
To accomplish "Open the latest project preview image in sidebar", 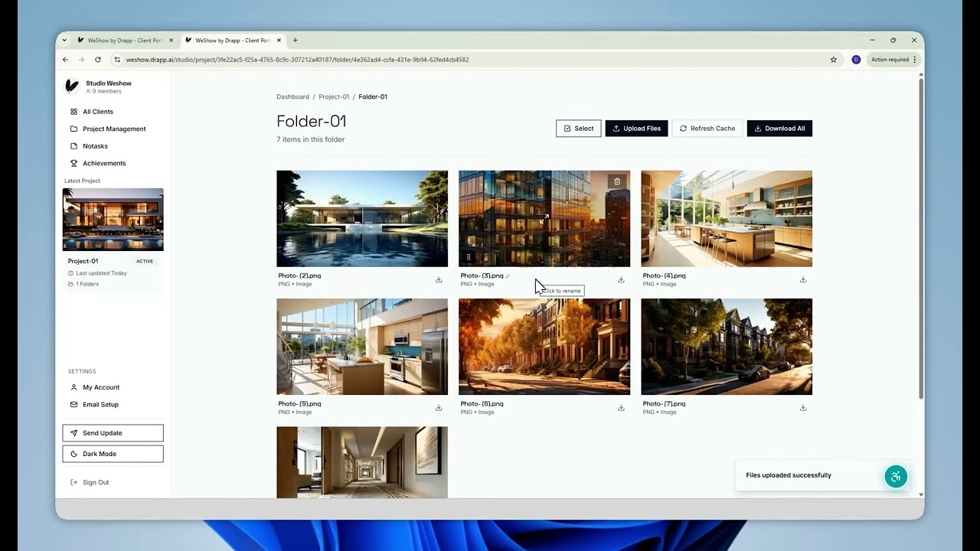I will tap(113, 220).
